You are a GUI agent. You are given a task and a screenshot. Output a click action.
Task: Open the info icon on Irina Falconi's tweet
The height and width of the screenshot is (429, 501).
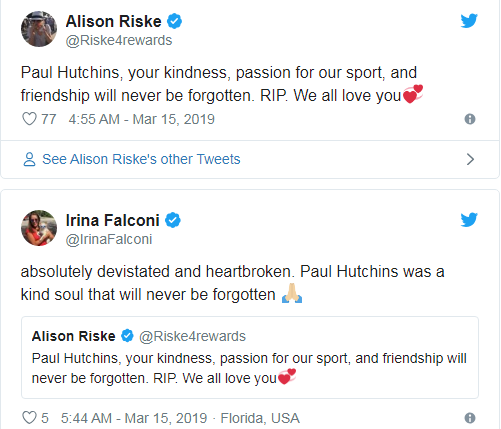(x=470, y=418)
